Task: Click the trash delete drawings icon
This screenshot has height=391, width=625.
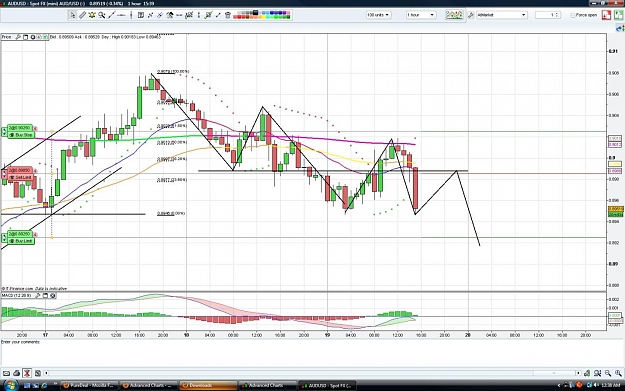Action: (228, 15)
